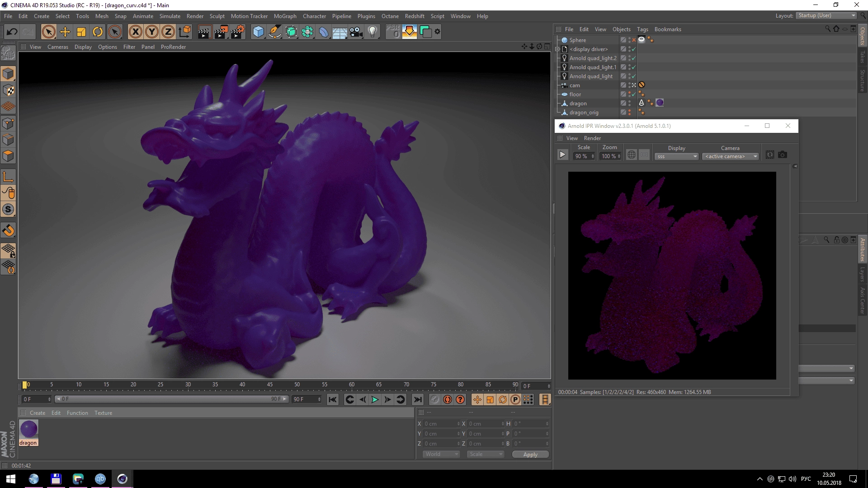This screenshot has width=868, height=488.
Task: Select the Rotate tool
Action: (x=98, y=32)
